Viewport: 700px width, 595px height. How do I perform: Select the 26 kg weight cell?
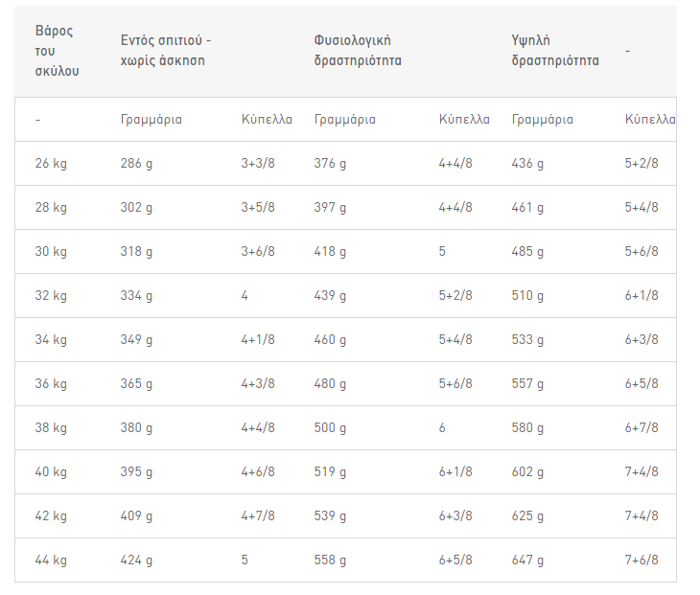click(x=51, y=163)
